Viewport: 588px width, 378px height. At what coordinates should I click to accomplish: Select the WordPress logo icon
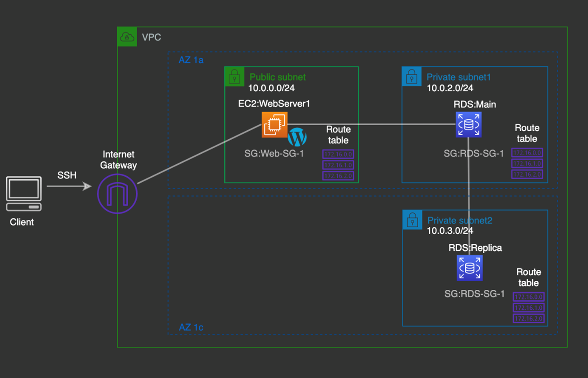point(297,137)
